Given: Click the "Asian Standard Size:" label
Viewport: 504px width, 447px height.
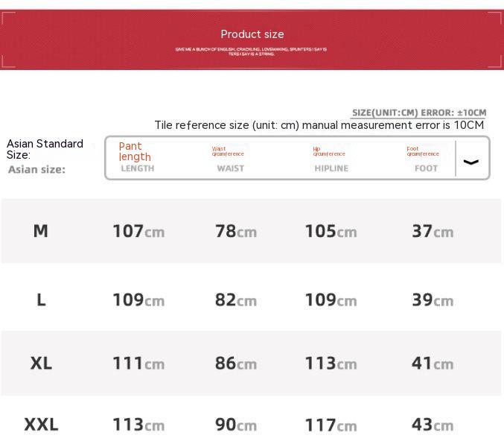Looking at the screenshot, I should tap(45, 149).
